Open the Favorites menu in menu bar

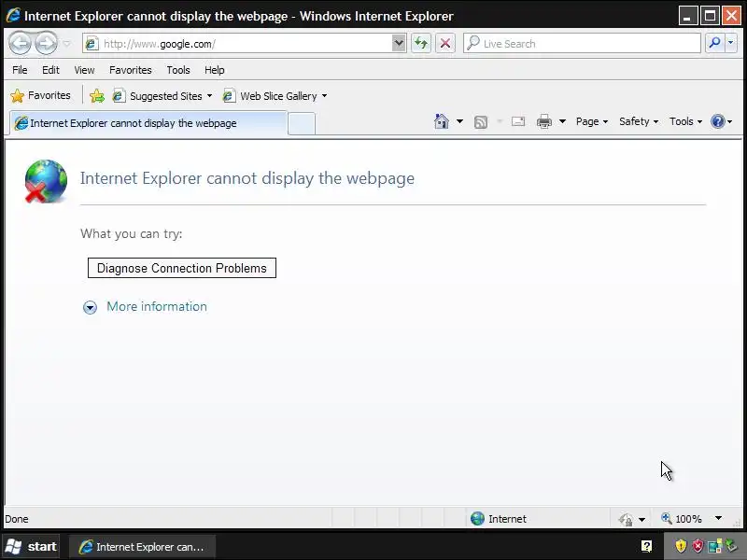coord(131,70)
